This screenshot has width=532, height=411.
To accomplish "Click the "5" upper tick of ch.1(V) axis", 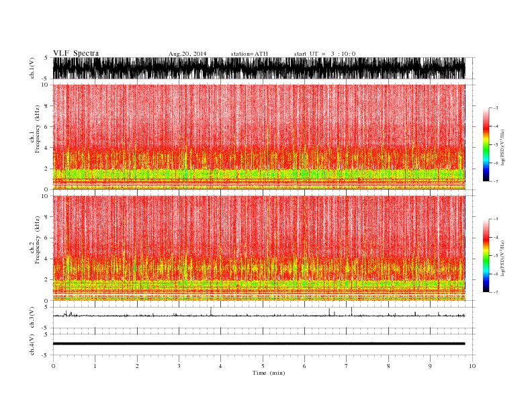I will (x=46, y=58).
